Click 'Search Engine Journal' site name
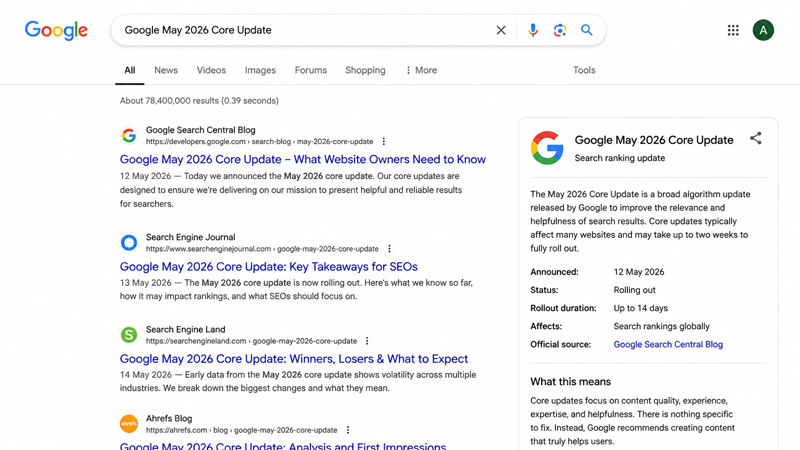The width and height of the screenshot is (800, 450). coord(190,237)
